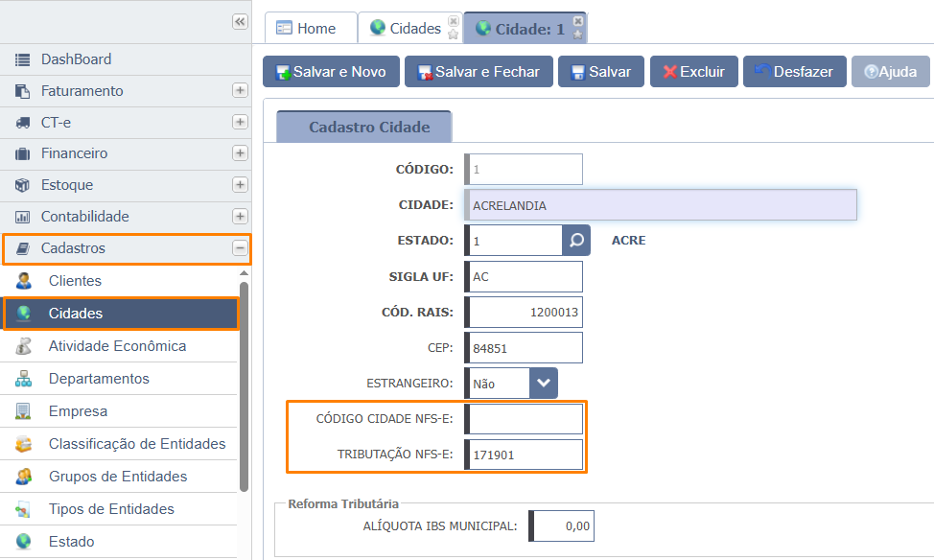This screenshot has height=560, width=934.
Task: Expand the CT-e menu section
Action: [240, 122]
